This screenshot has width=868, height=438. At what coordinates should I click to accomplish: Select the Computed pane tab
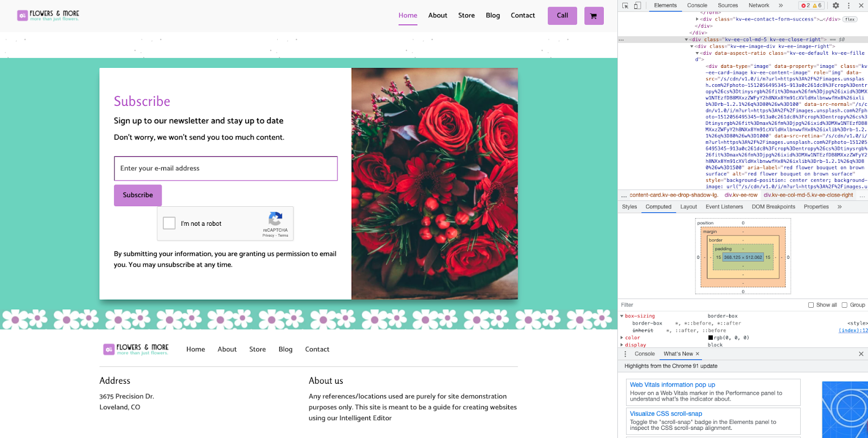(659, 207)
